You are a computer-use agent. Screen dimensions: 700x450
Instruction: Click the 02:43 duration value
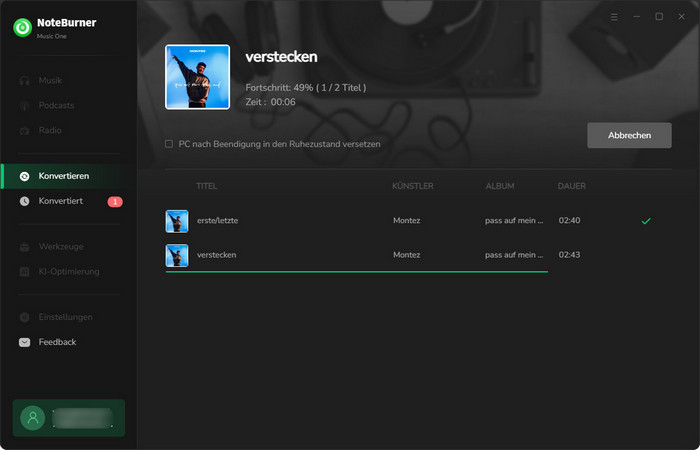coord(569,255)
